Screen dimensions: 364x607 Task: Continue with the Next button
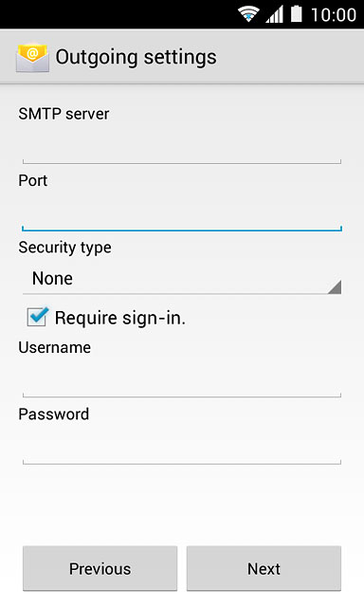[264, 568]
